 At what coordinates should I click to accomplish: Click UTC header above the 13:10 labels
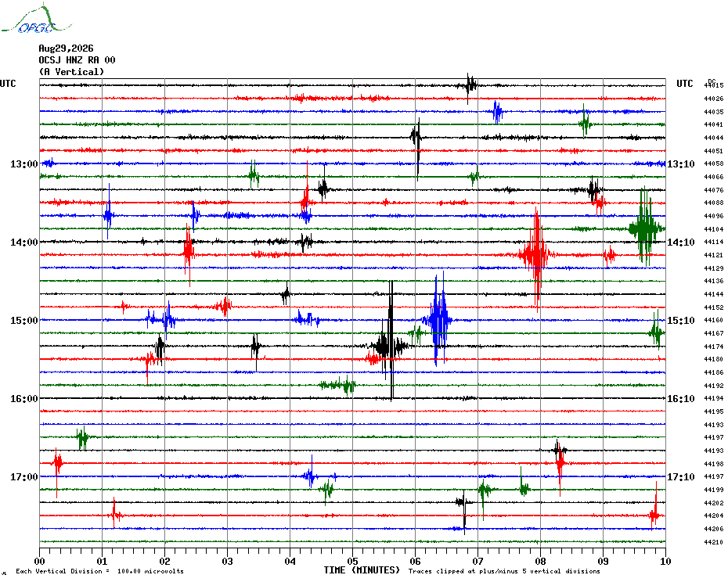pyautogui.click(x=685, y=84)
